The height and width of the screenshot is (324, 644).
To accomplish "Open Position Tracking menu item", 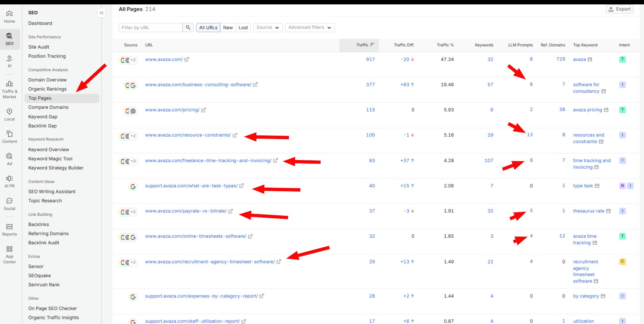I will click(x=47, y=56).
